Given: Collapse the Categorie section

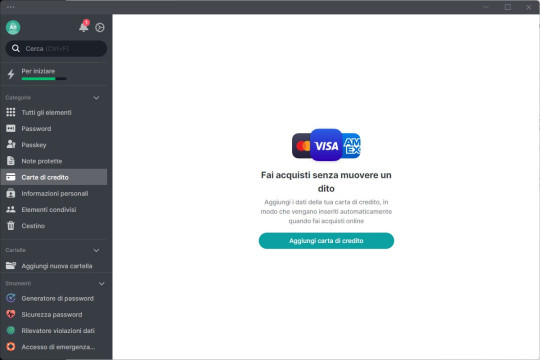Looking at the screenshot, I should pyautogui.click(x=96, y=98).
